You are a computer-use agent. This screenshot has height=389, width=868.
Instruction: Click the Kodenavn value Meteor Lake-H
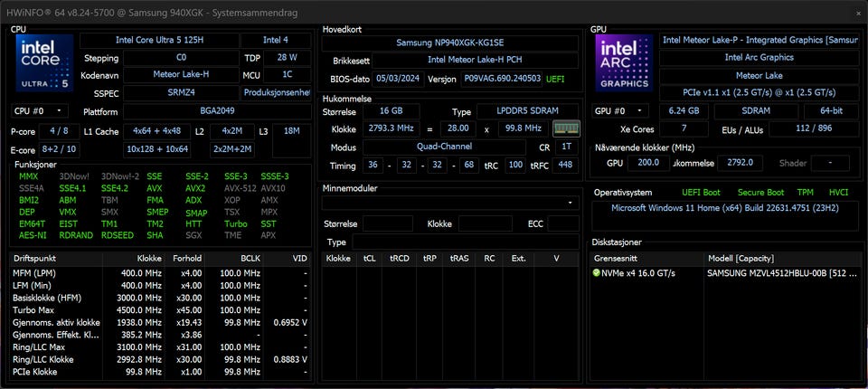tap(181, 75)
